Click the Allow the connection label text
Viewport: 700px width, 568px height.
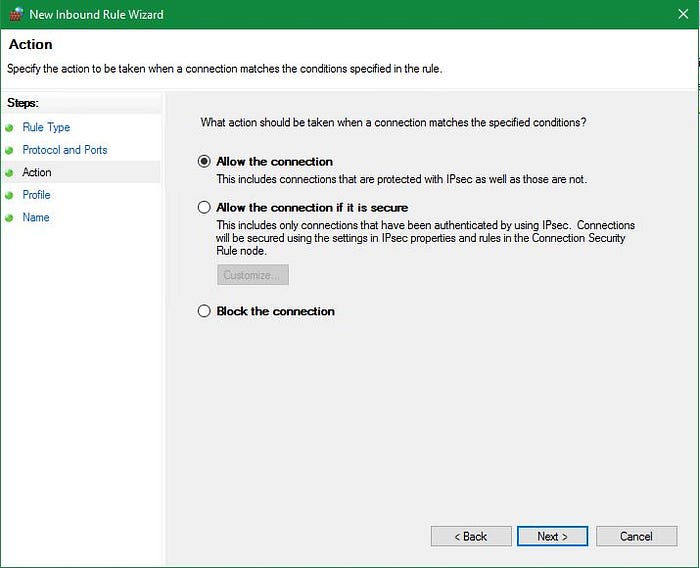[275, 161]
